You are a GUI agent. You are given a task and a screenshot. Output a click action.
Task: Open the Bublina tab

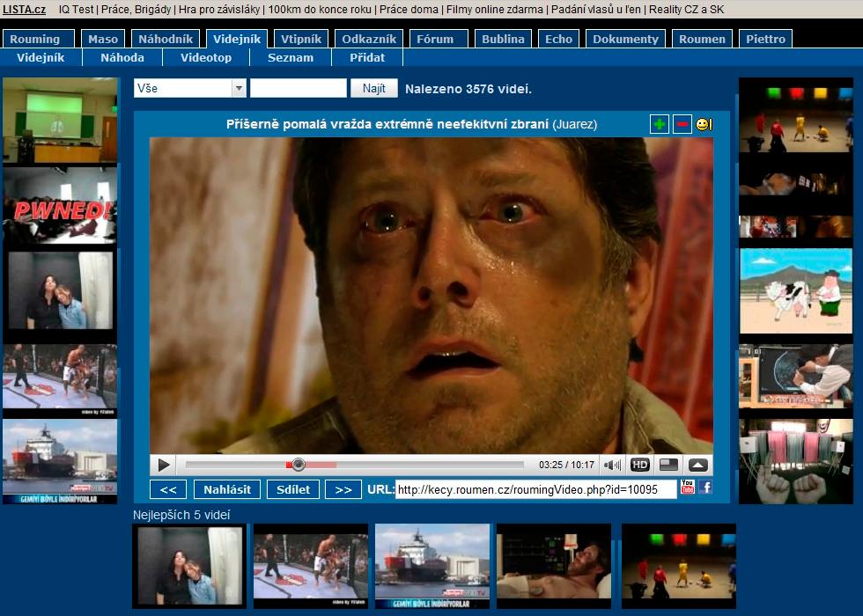(x=503, y=39)
